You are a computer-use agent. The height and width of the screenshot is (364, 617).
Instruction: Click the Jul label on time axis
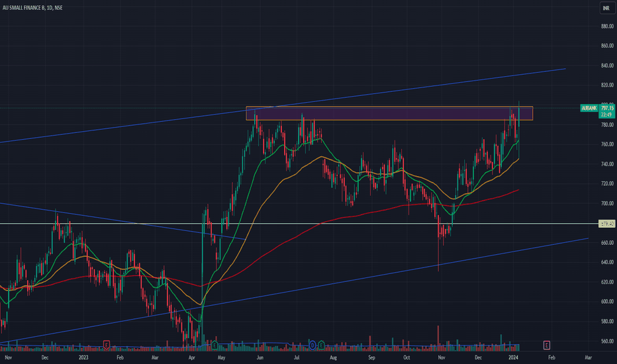[x=297, y=357]
